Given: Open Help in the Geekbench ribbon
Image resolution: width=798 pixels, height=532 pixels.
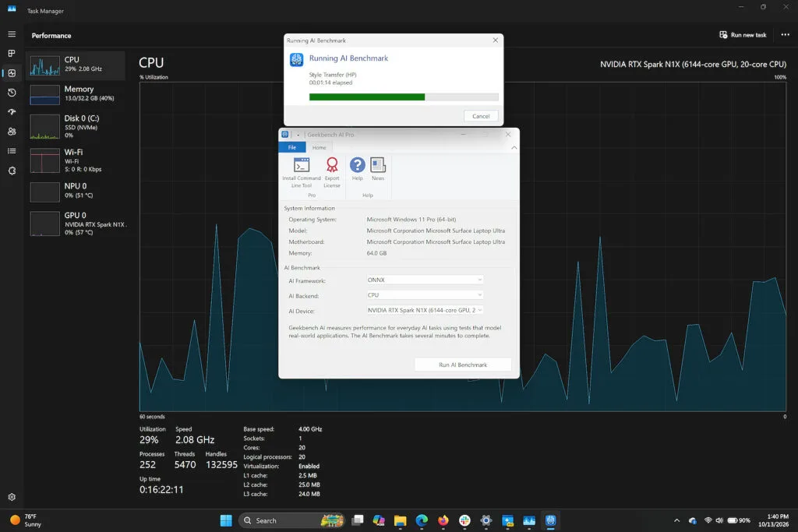Looking at the screenshot, I should [357, 169].
